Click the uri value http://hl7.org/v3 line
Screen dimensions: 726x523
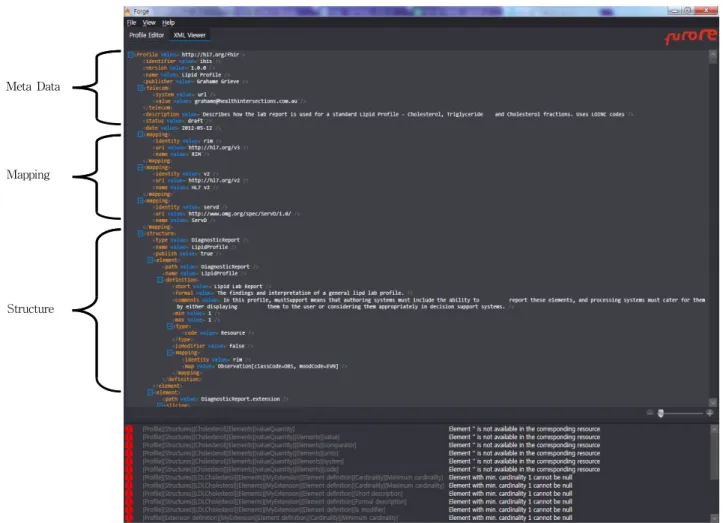(x=200, y=148)
